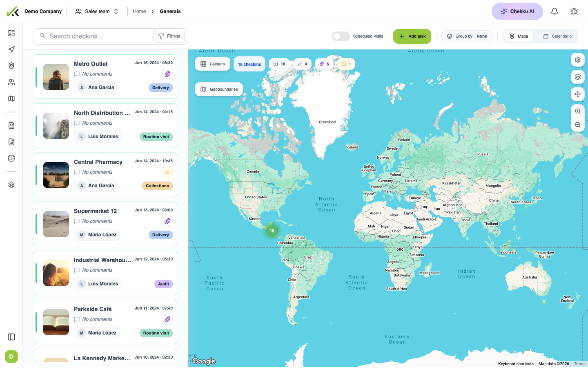Open the report chart file icon in sidebar
This screenshot has height=368, width=588.
tap(11, 142)
